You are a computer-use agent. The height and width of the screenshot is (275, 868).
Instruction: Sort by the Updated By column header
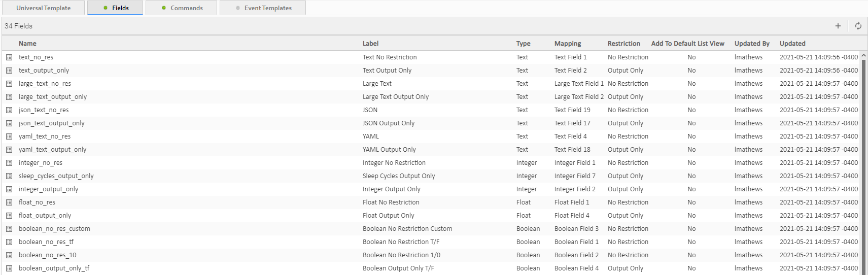tap(751, 44)
